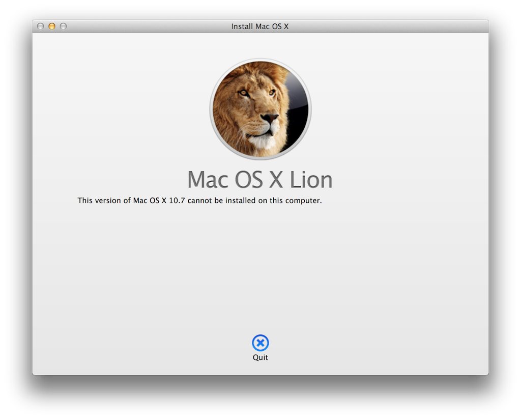Click the lion artwork in the circle
The height and width of the screenshot is (420, 521).
260,109
